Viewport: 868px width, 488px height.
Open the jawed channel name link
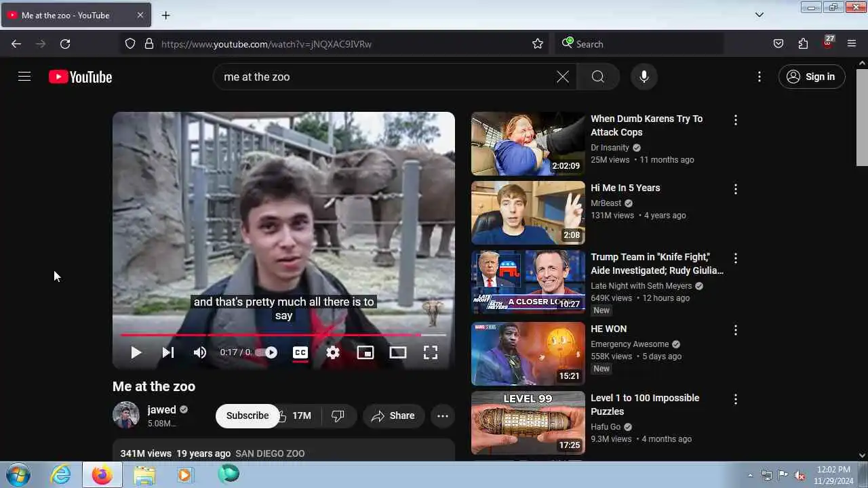pyautogui.click(x=161, y=409)
